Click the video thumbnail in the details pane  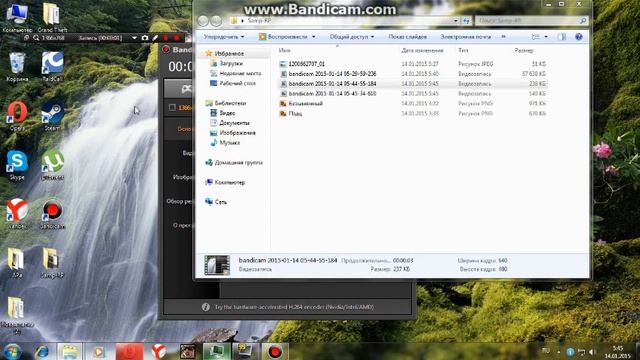pos(217,265)
